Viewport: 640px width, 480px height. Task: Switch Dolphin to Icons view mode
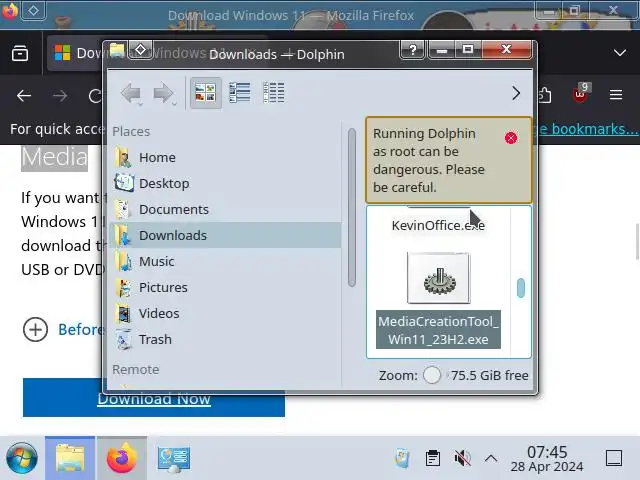click(x=205, y=93)
